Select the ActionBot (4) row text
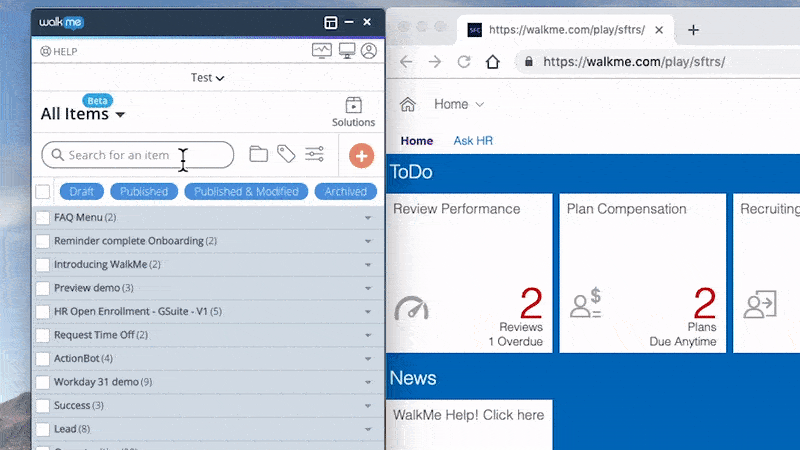800x450 pixels. tap(83, 358)
